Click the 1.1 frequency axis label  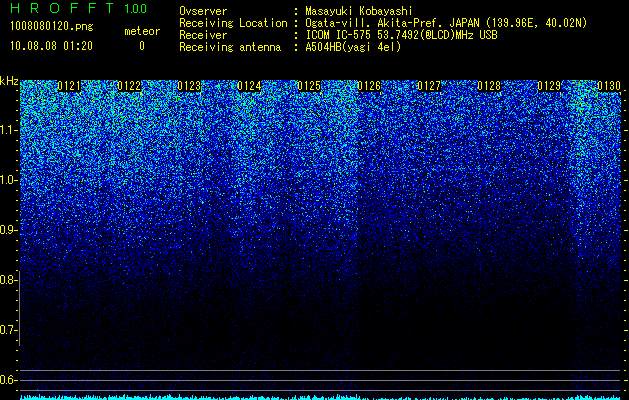tap(9, 130)
